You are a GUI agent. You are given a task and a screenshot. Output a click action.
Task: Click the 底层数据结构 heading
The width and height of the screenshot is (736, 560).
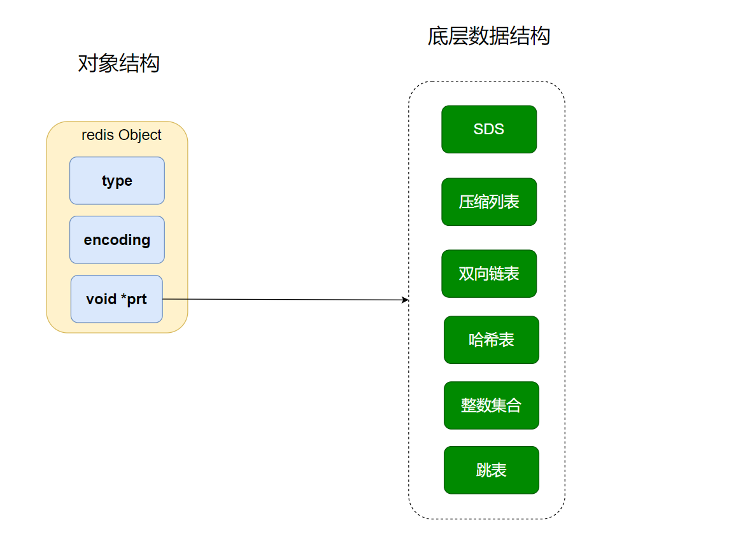point(488,36)
